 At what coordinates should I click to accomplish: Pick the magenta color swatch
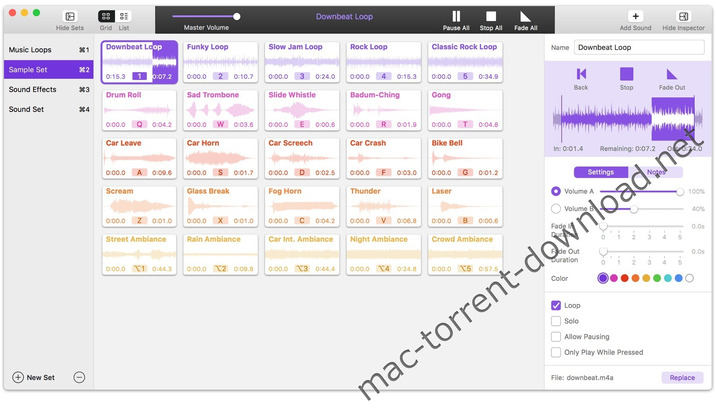click(614, 278)
